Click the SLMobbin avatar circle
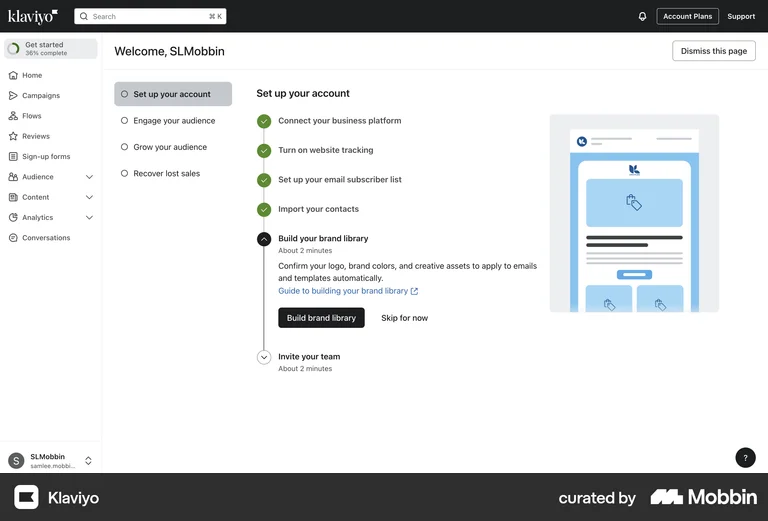Viewport: 768px width, 521px height. coord(16,460)
